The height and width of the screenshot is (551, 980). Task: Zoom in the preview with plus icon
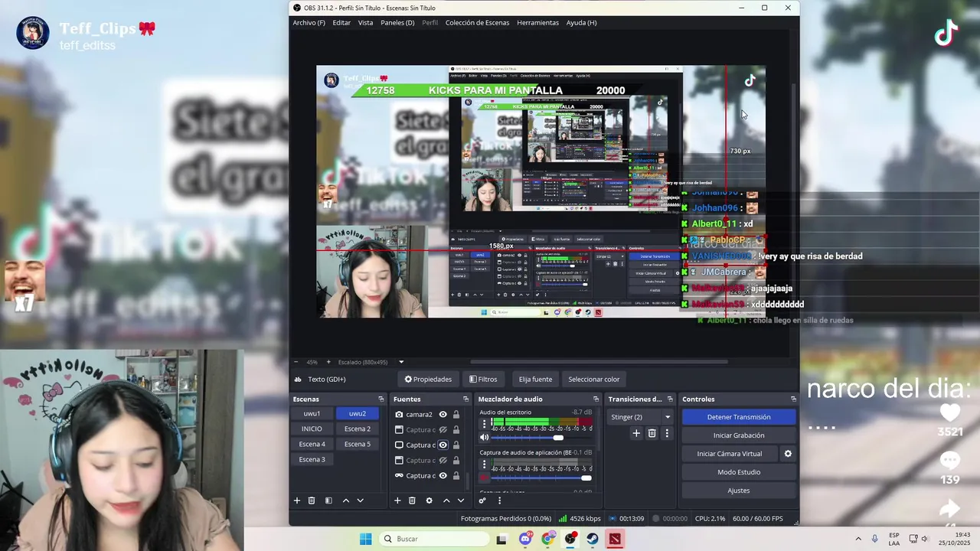328,362
